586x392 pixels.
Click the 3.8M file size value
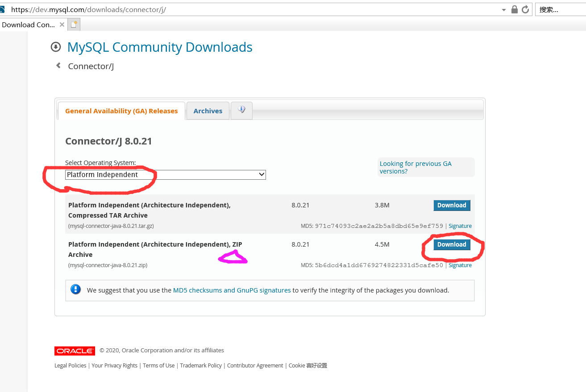(x=382, y=205)
